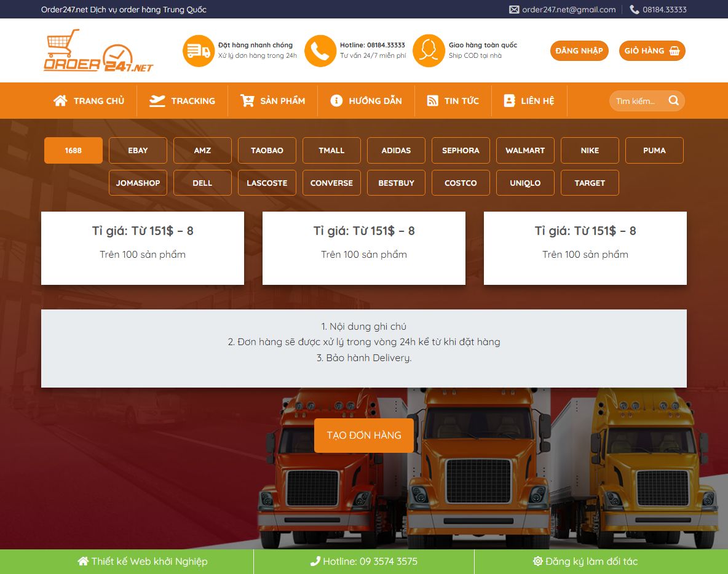Open the Liên hệ menu item
Viewport: 728px width, 574px height.
529,101
